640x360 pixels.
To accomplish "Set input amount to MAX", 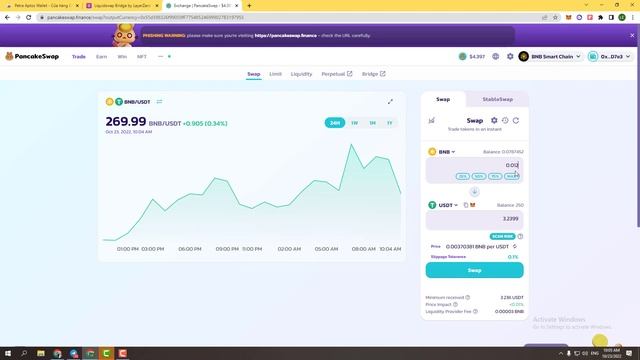I will [x=511, y=176].
